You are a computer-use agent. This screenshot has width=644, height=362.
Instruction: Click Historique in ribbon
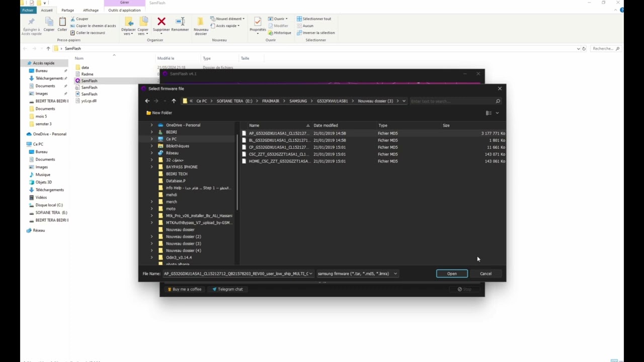279,33
